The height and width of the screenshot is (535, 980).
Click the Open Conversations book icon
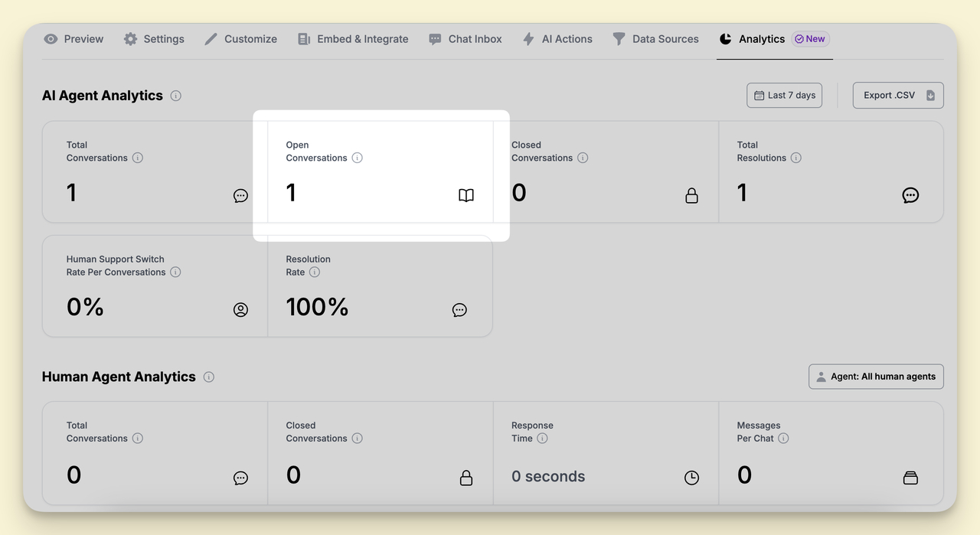(x=466, y=195)
